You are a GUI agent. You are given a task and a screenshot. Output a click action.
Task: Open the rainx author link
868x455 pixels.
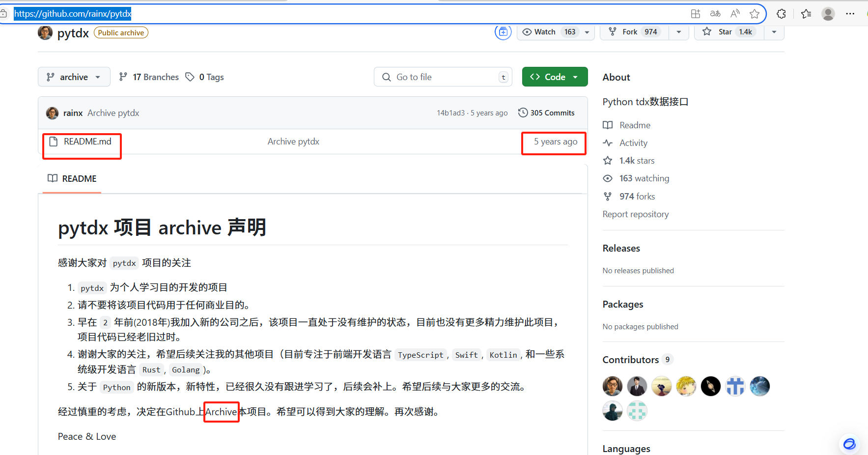tap(73, 113)
